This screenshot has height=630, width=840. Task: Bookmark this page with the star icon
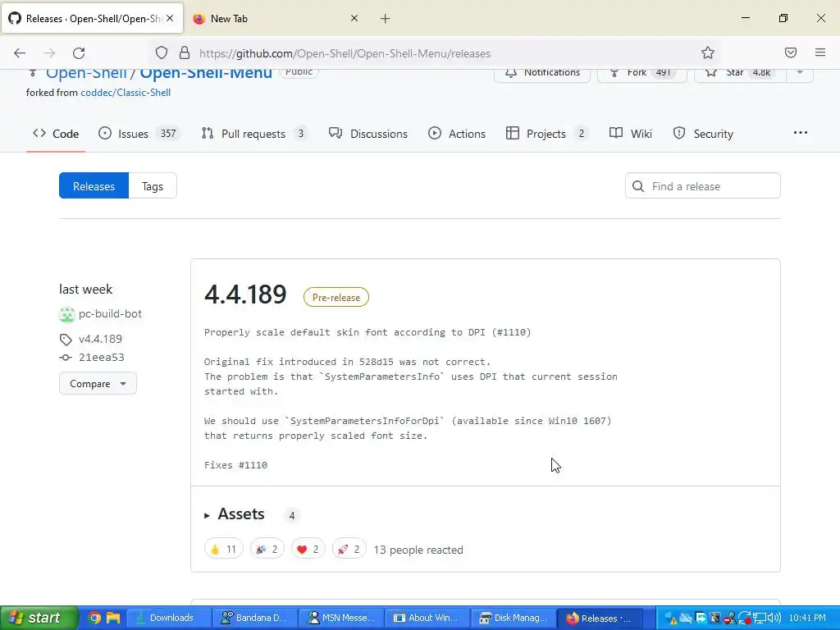coord(708,53)
